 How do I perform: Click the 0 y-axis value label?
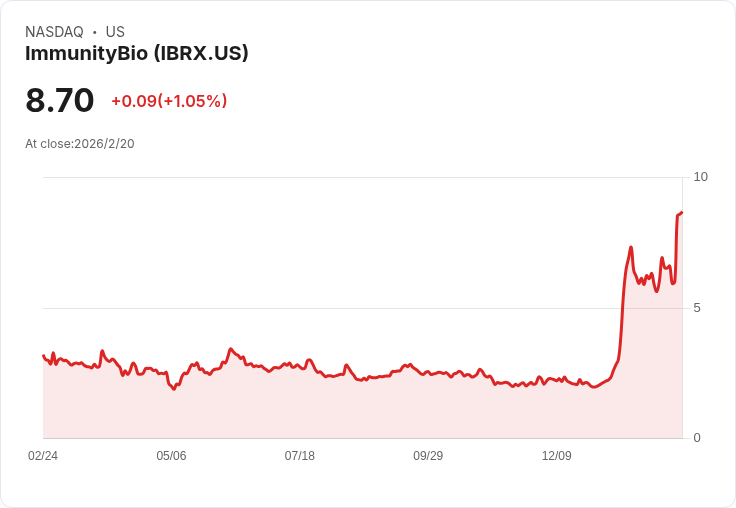click(x=697, y=438)
